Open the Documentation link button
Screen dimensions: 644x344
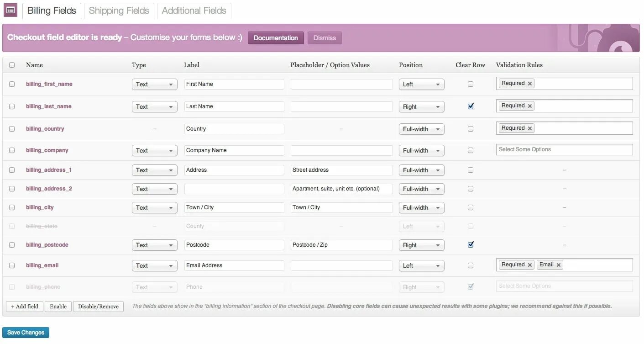click(x=276, y=38)
